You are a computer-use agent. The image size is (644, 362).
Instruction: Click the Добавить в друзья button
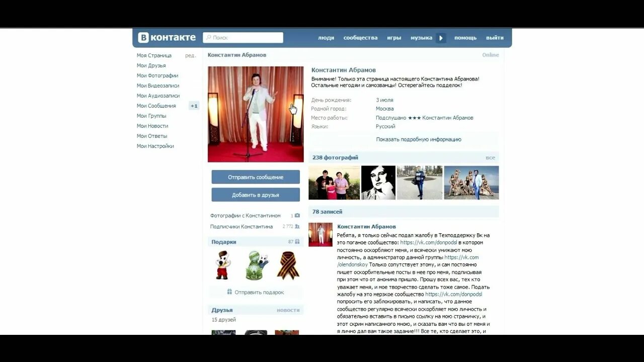(255, 194)
